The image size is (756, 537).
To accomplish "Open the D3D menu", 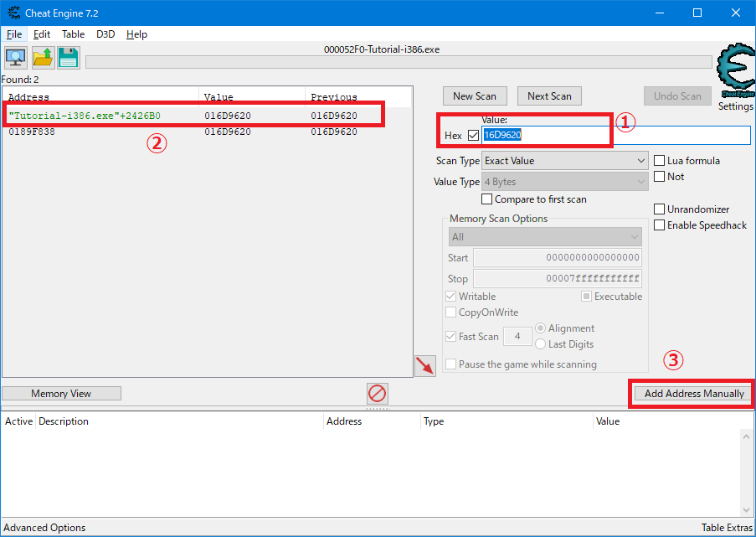I will tap(105, 34).
